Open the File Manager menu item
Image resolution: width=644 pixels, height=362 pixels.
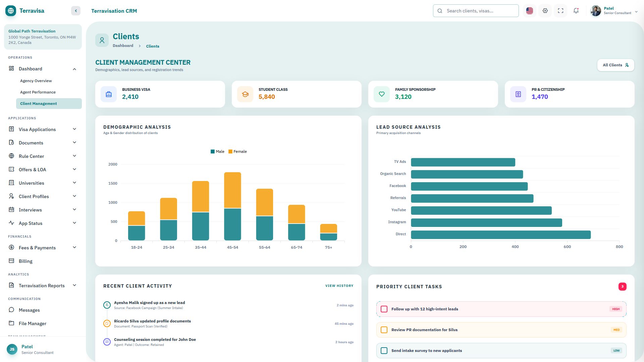43,323
